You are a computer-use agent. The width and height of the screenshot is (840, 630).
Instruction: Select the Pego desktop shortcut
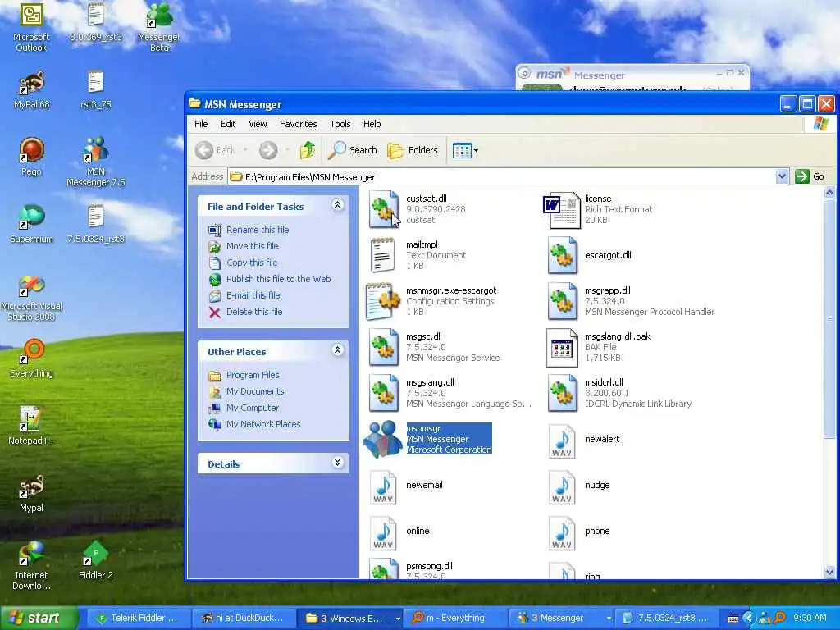coord(31,157)
